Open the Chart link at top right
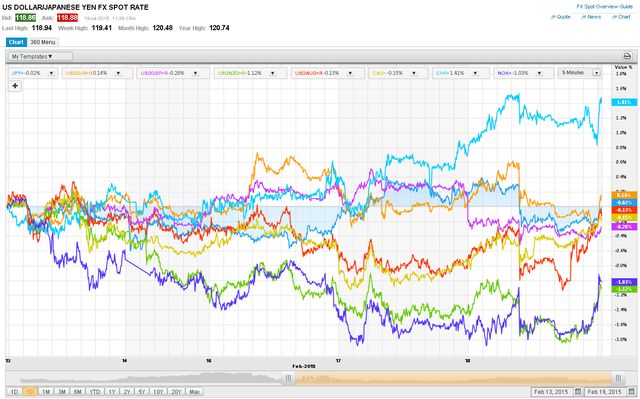Image resolution: width=640 pixels, height=399 pixels. point(621,17)
